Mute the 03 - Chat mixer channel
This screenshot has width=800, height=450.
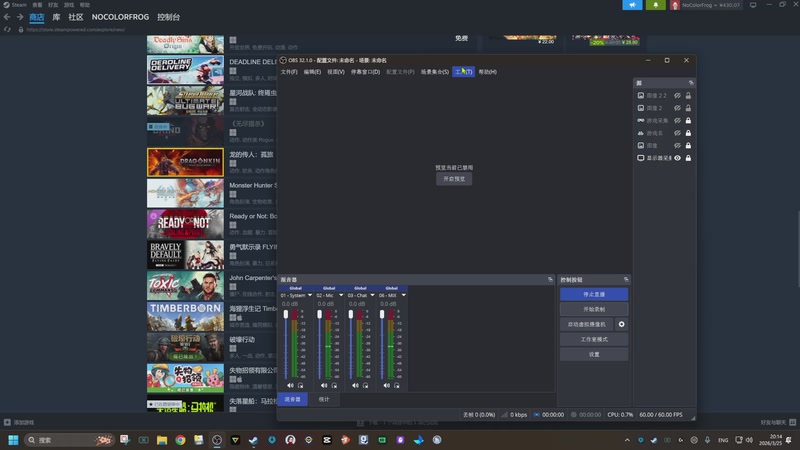click(355, 386)
